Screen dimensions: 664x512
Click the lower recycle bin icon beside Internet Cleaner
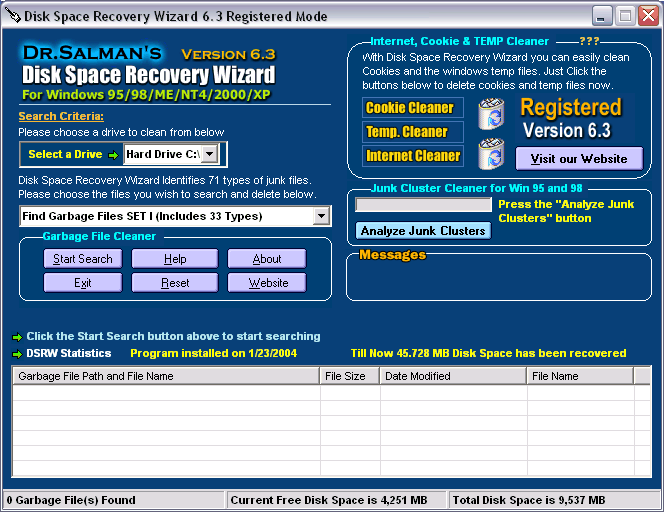pyautogui.click(x=491, y=153)
